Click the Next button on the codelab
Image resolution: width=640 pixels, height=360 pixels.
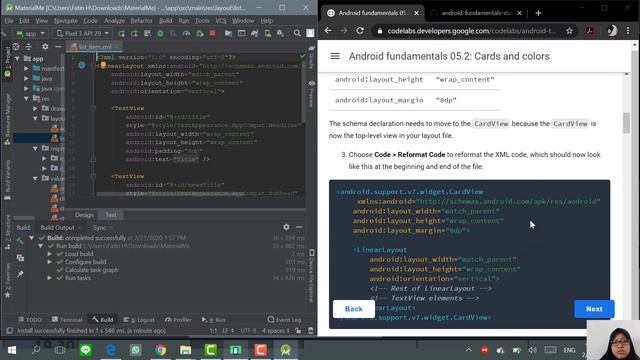coord(594,309)
